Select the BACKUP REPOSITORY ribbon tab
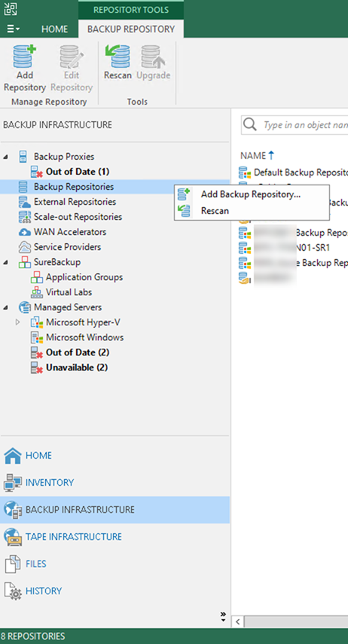348x644 pixels. 131,29
